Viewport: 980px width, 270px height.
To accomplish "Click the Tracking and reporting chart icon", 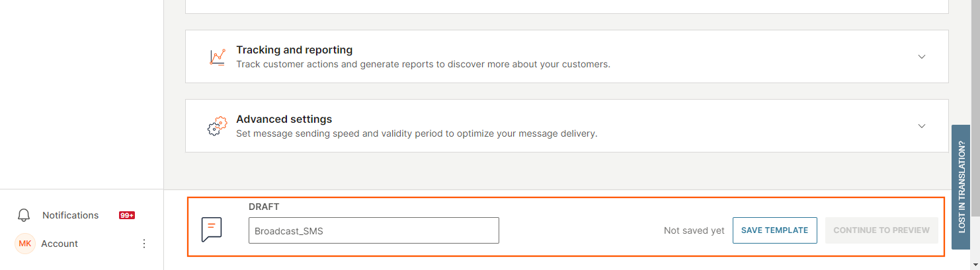I will click(218, 57).
